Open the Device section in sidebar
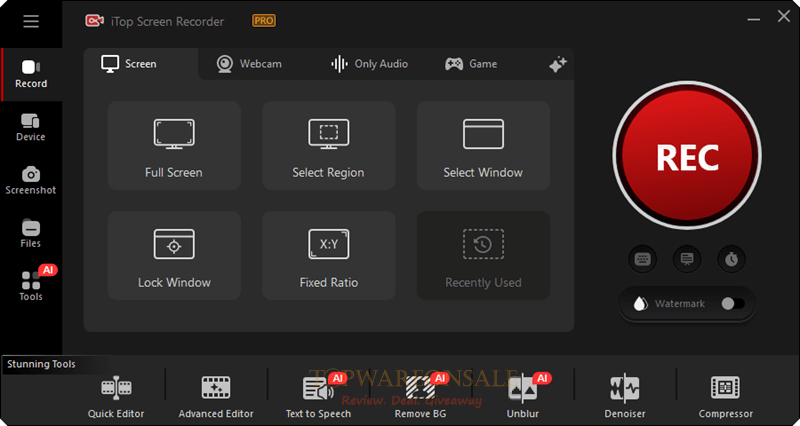Viewport: 800px width, 426px height. (x=31, y=128)
